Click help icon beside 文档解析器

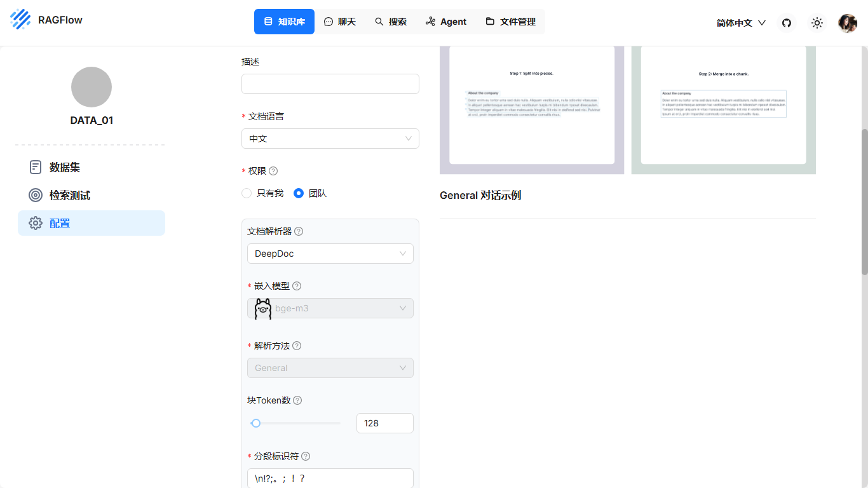299,231
